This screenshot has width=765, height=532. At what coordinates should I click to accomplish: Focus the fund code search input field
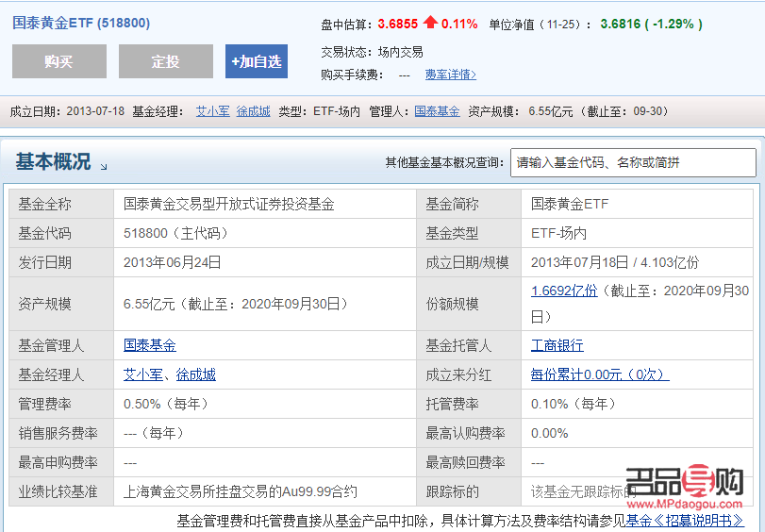tap(633, 162)
